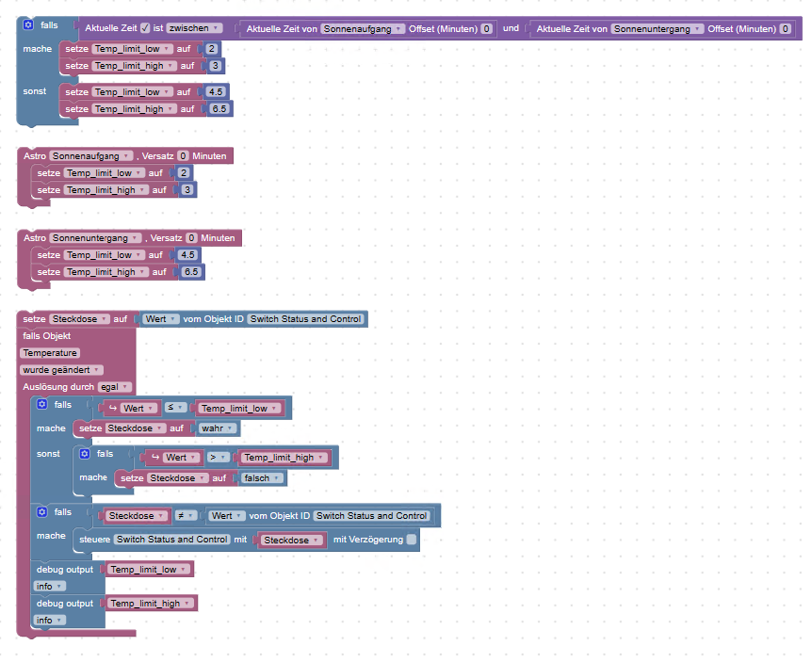
Task: Open the wahr value dropdown
Action: coord(218,428)
